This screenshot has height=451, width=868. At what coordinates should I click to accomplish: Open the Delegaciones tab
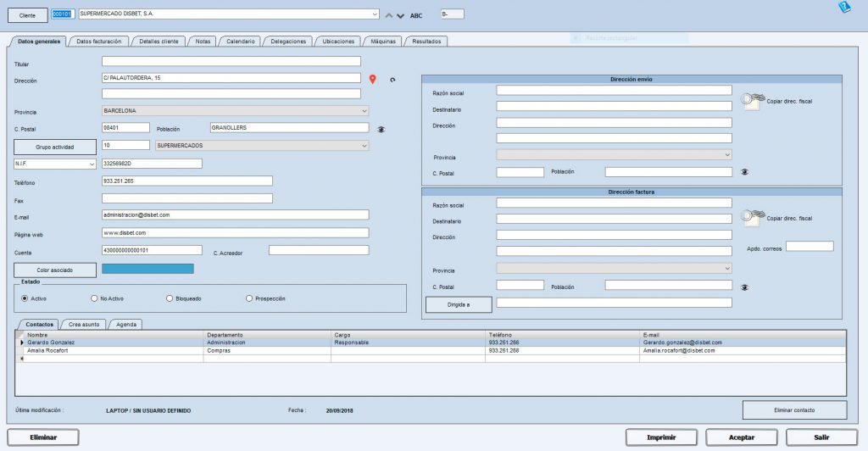[288, 42]
